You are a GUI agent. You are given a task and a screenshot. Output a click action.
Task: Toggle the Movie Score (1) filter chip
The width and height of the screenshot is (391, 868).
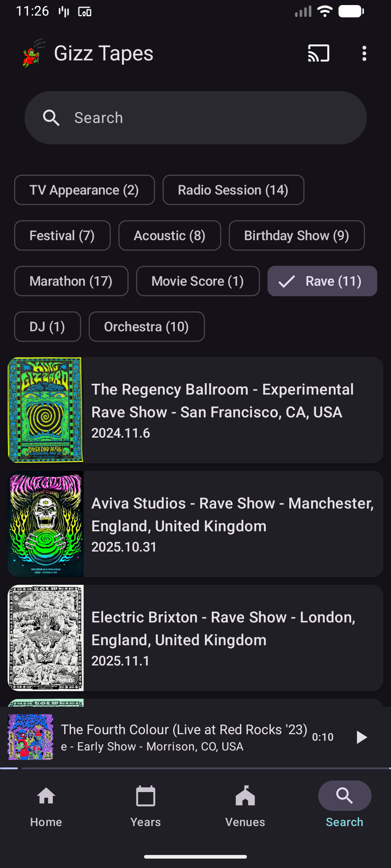(x=198, y=281)
